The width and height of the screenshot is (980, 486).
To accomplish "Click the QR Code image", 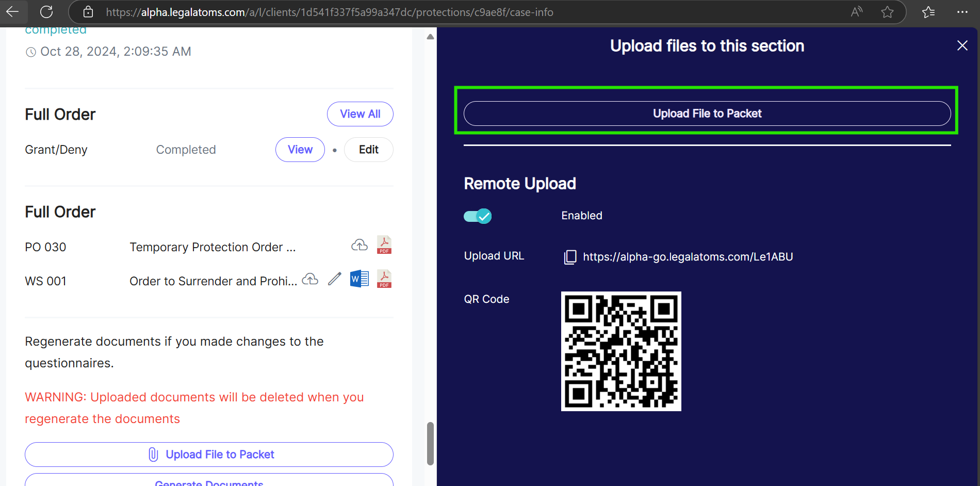I will [621, 351].
